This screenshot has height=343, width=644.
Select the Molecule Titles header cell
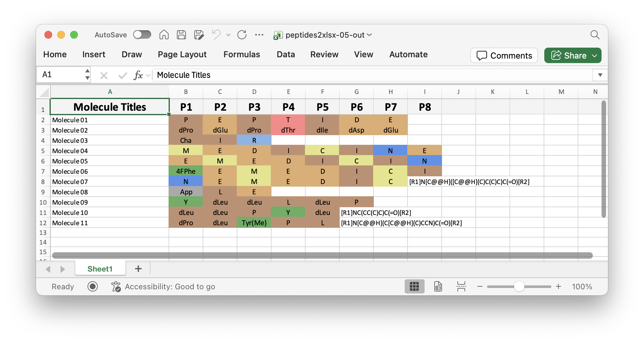(110, 107)
